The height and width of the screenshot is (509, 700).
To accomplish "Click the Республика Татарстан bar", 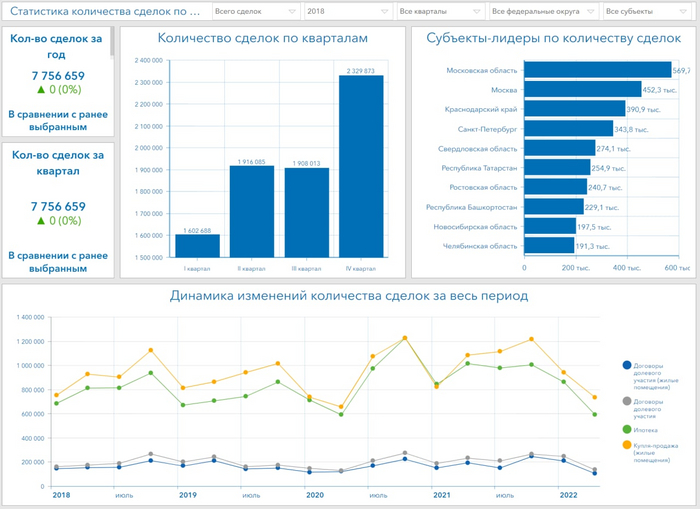I will pos(557,167).
